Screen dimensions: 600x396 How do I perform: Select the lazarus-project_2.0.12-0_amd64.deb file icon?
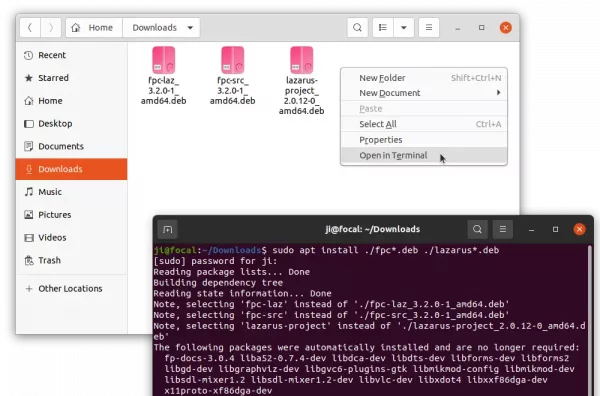(302, 60)
